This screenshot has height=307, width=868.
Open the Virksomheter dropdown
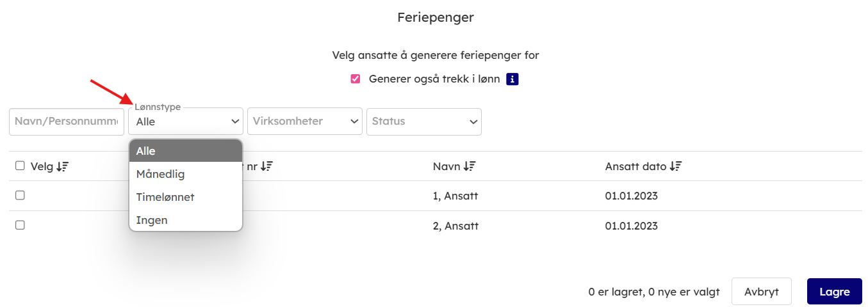pyautogui.click(x=305, y=122)
